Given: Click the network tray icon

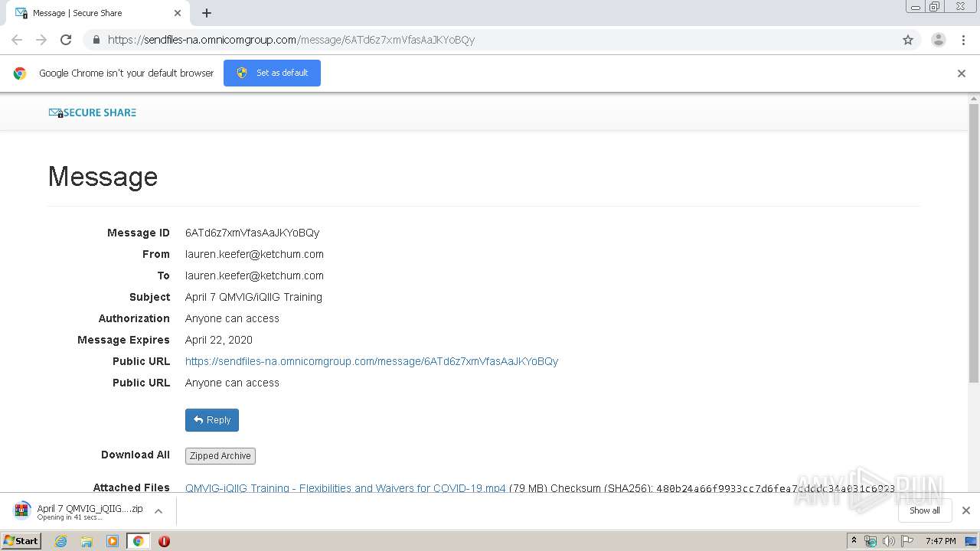Looking at the screenshot, I should pos(871,541).
